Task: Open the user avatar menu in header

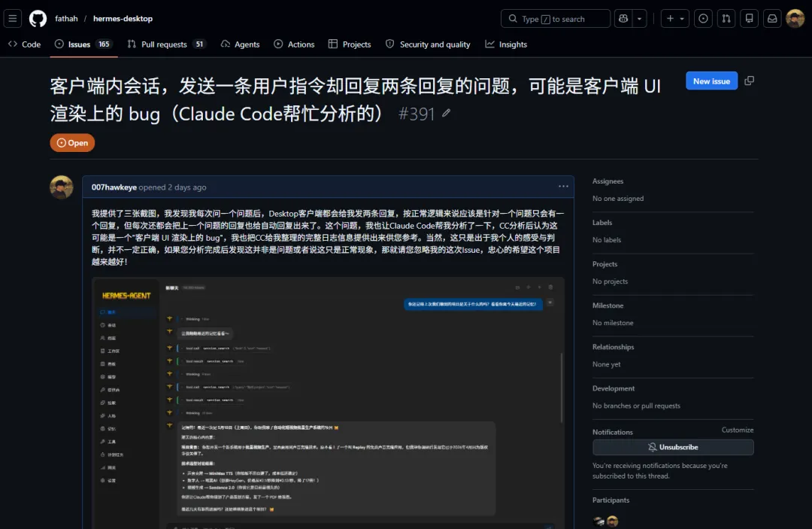Action: tap(795, 19)
